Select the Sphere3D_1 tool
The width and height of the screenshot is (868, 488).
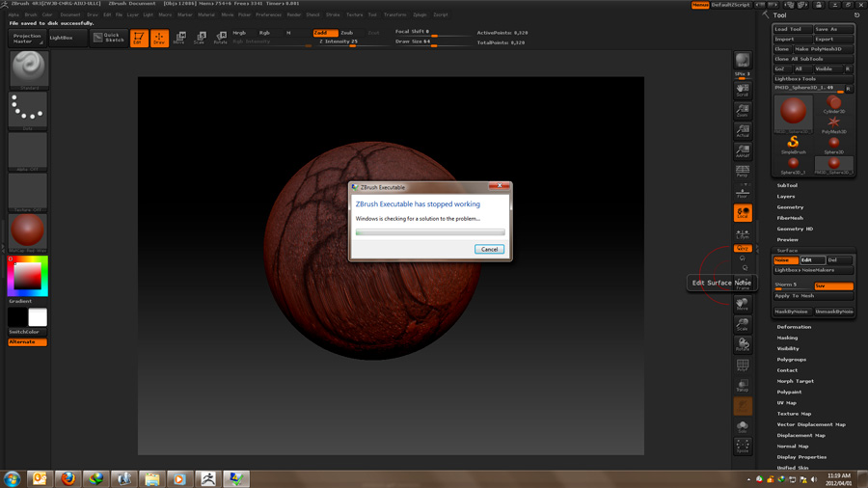click(x=794, y=165)
